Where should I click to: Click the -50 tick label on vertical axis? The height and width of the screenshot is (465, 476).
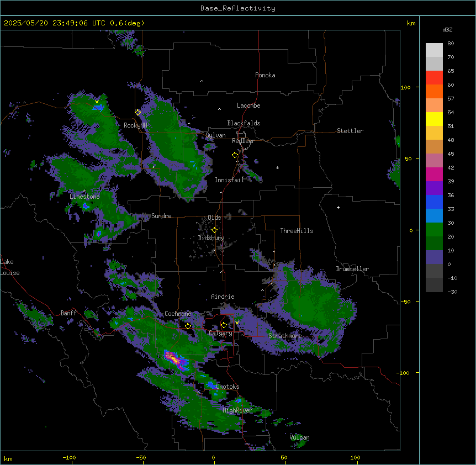(405, 302)
